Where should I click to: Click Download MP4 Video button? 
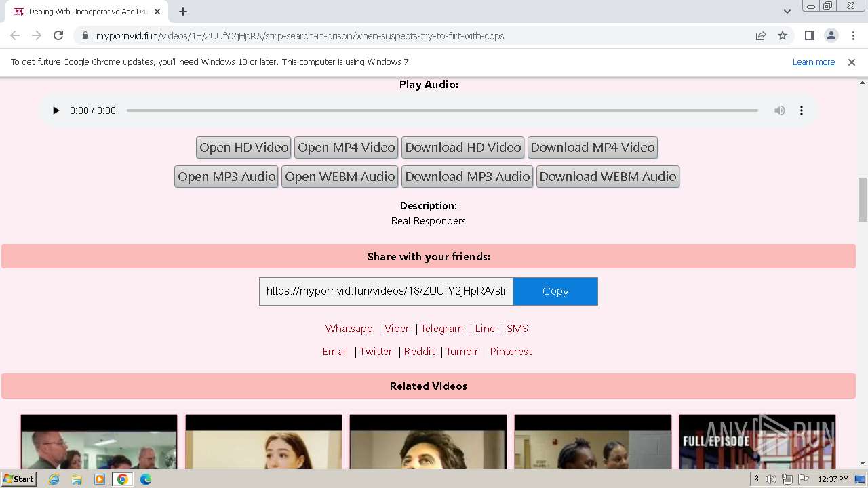point(593,148)
